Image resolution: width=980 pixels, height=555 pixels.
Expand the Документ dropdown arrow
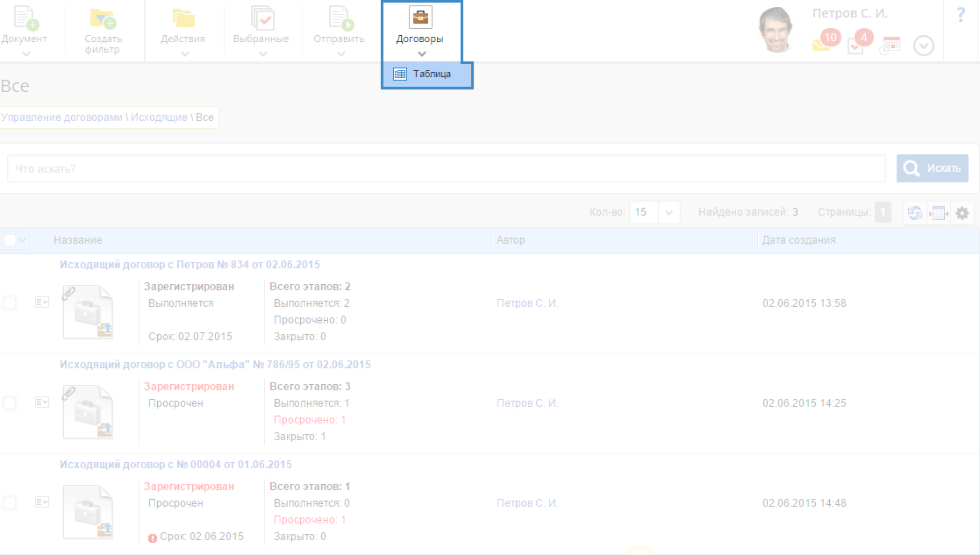25,53
